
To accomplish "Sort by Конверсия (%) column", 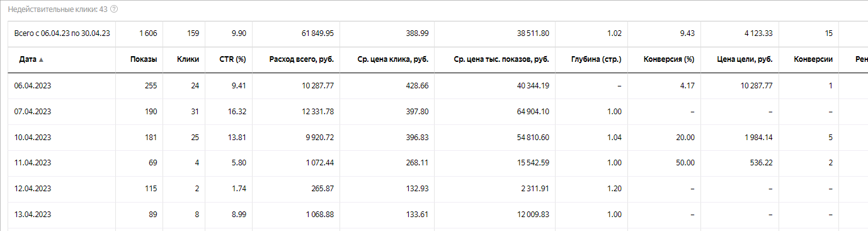I will pos(669,59).
